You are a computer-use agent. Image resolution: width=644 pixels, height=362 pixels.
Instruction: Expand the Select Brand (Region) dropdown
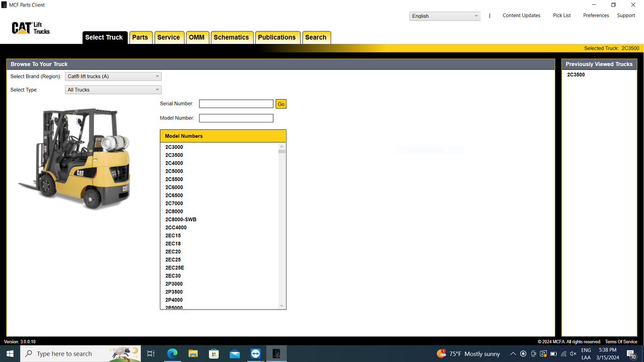coord(113,76)
